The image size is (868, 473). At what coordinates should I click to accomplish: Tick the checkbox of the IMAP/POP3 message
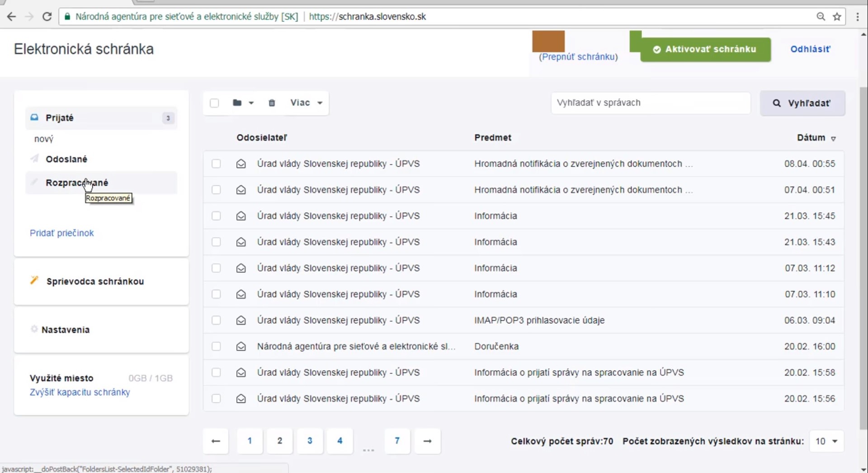point(216,321)
